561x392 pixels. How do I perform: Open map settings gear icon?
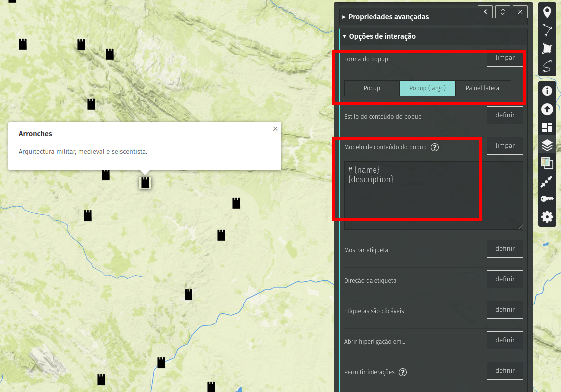[547, 217]
